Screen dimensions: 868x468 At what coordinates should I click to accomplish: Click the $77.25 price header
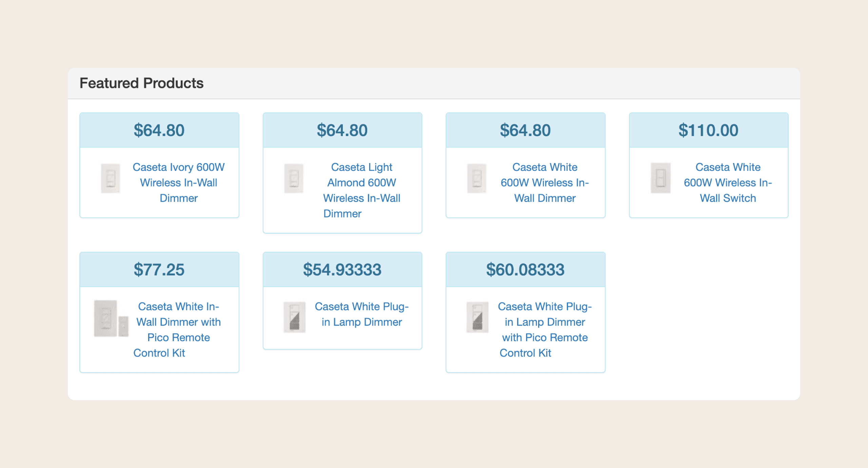[x=159, y=270]
